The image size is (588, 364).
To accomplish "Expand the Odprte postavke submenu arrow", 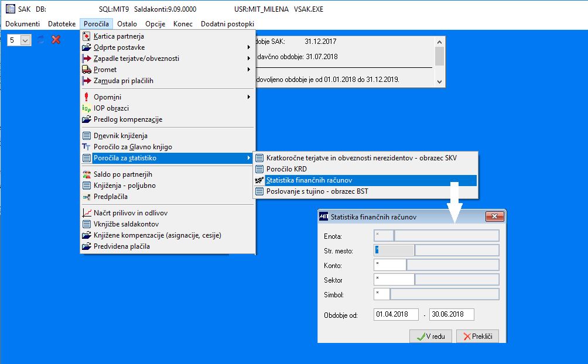I will tap(249, 47).
